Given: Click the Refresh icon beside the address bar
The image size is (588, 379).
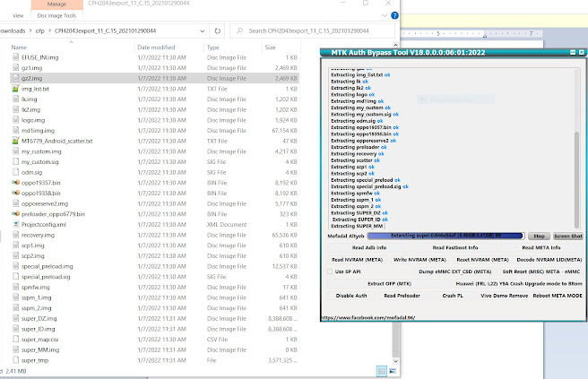Looking at the screenshot, I should (x=218, y=31).
